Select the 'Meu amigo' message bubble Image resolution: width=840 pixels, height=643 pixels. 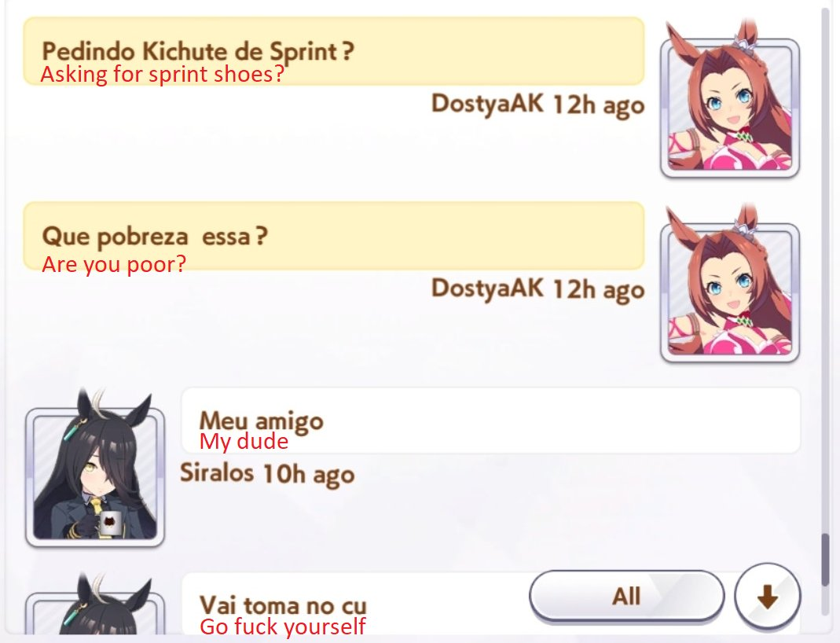(490, 421)
